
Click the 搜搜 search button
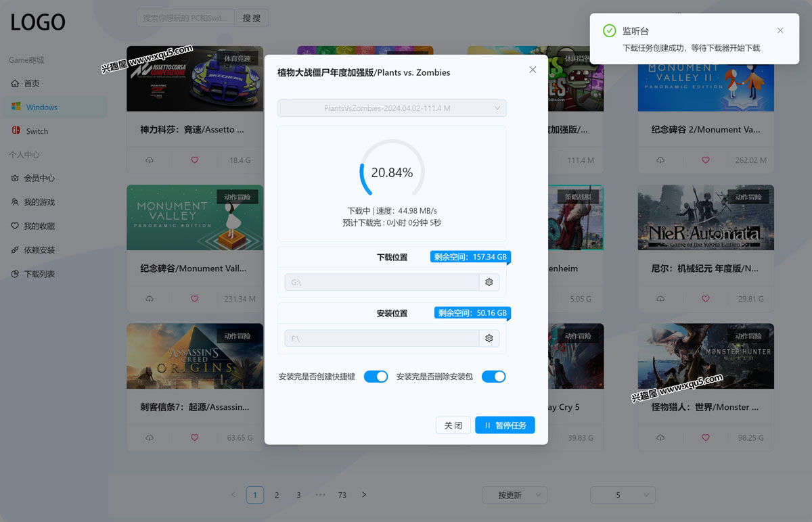252,18
